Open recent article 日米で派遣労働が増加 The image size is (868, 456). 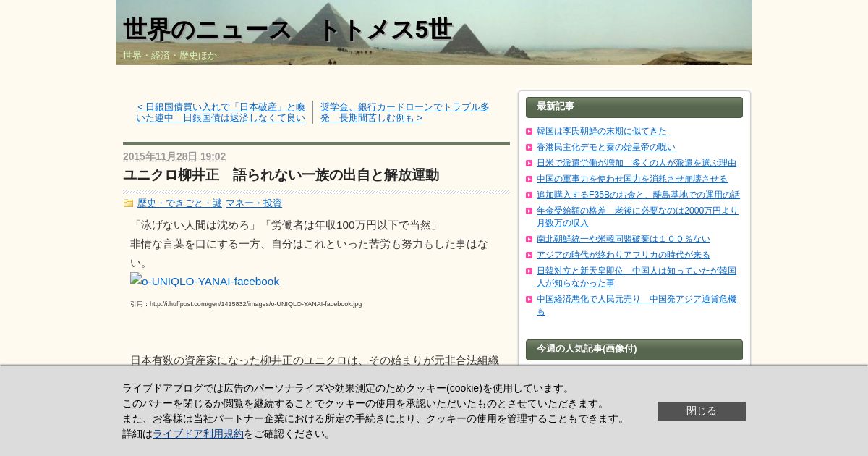coord(637,163)
